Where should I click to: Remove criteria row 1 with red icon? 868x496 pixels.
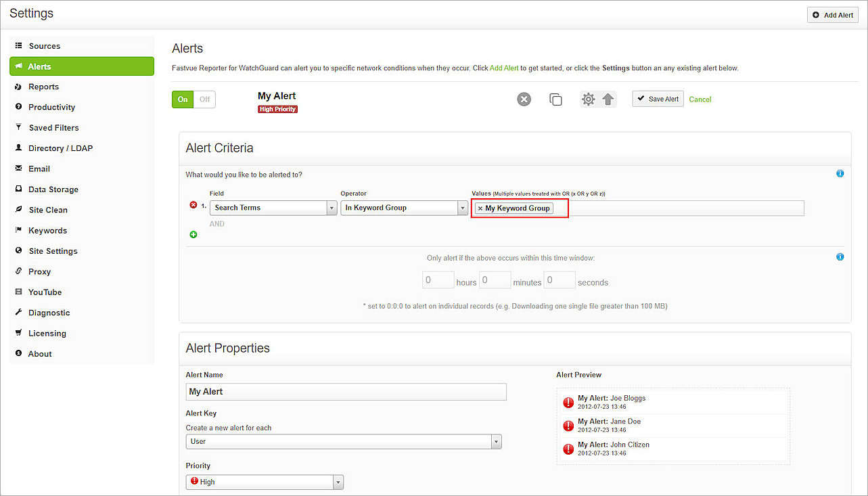pyautogui.click(x=193, y=205)
